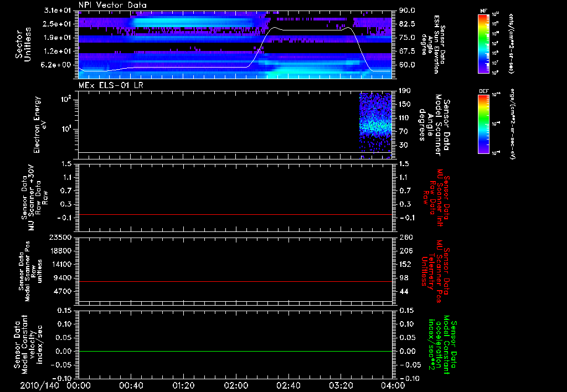
Task: Click the '110' scanner angle tick
Action: (405, 118)
